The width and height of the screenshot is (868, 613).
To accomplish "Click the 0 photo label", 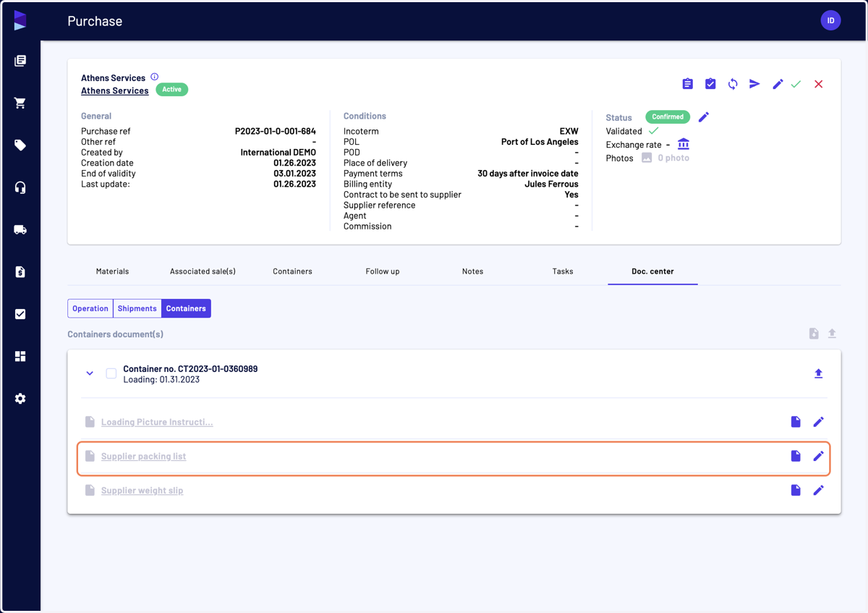I will (x=673, y=158).
